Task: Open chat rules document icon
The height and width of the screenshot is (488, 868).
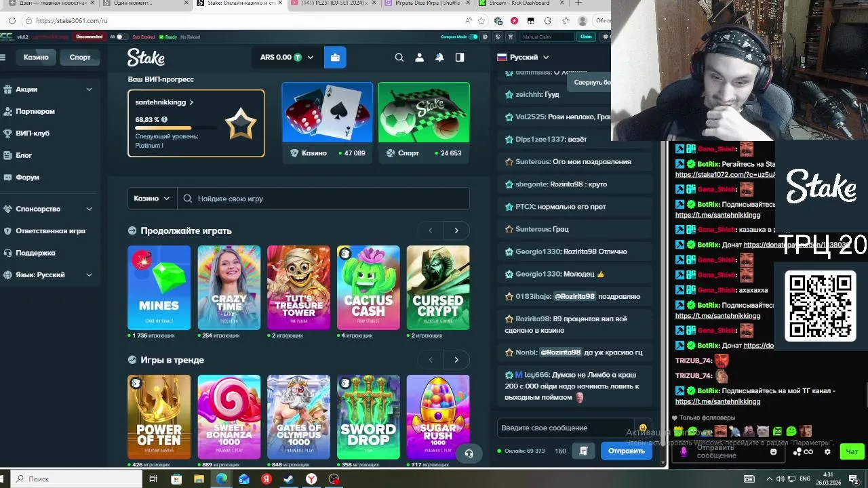Action: [583, 451]
